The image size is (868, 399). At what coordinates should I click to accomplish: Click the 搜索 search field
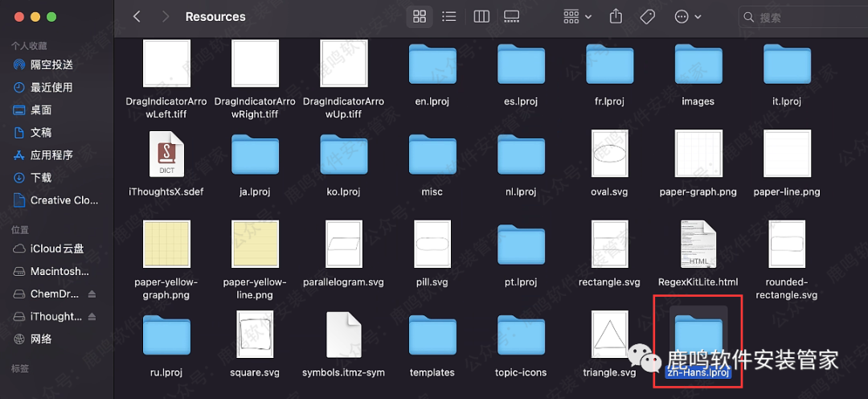point(804,17)
